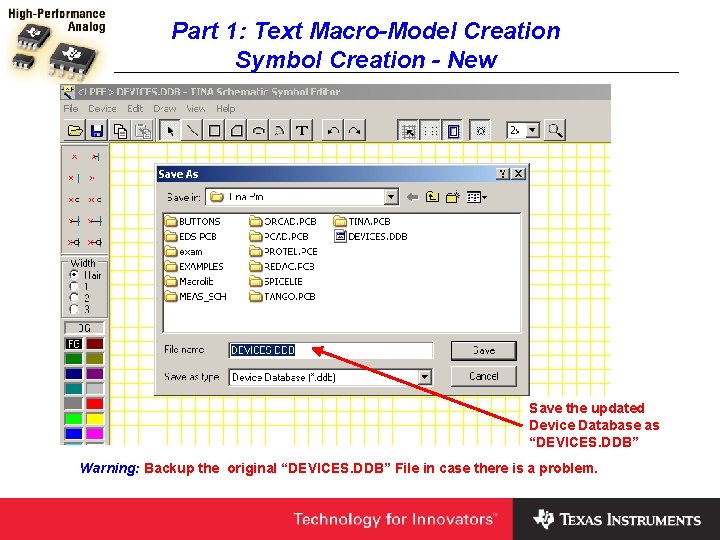Image resolution: width=720 pixels, height=540 pixels.
Task: Click the Cancel button in the dialog
Action: coord(484,376)
